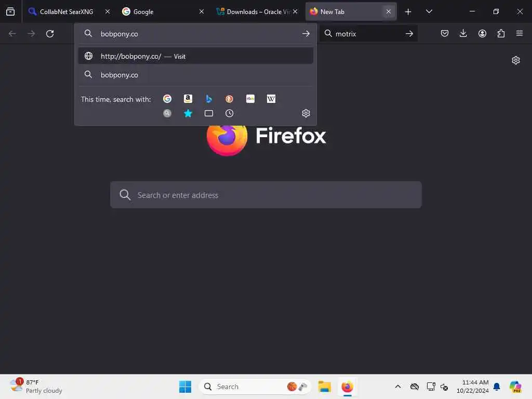Click the go arrow in address bar
The image size is (532, 399).
pos(305,34)
